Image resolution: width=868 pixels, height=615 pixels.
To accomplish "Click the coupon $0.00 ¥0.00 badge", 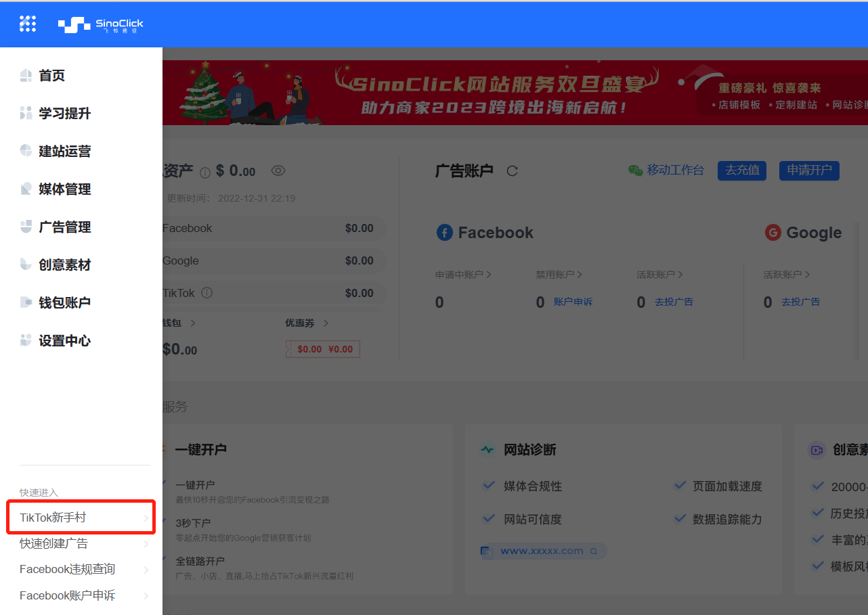I will click(323, 349).
